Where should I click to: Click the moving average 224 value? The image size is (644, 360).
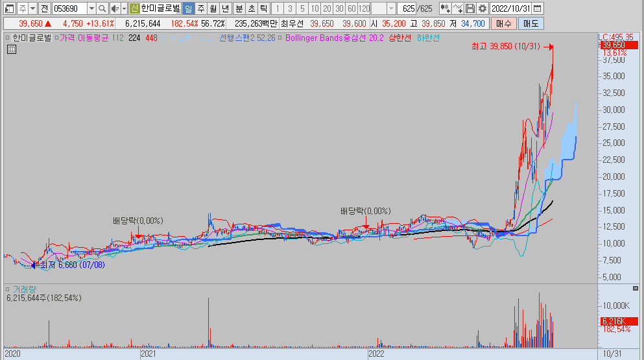coord(134,38)
